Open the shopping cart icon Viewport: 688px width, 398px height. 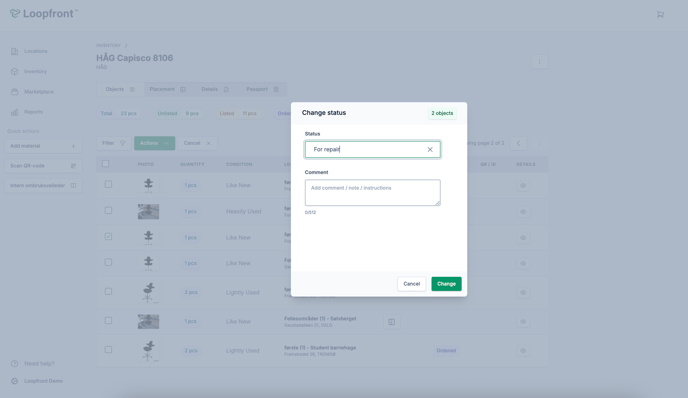[x=660, y=14]
